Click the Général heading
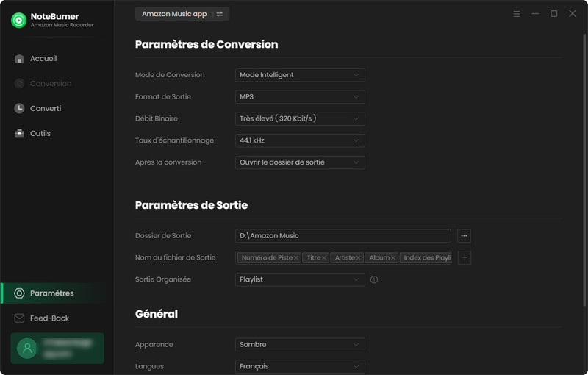Screen dimensions: 588x375 [157, 314]
